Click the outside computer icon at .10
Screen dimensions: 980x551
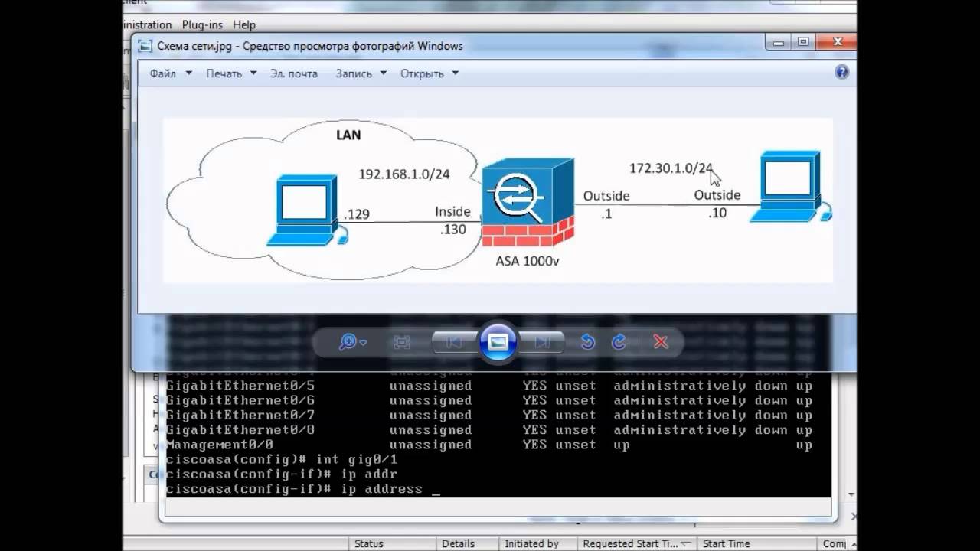789,187
